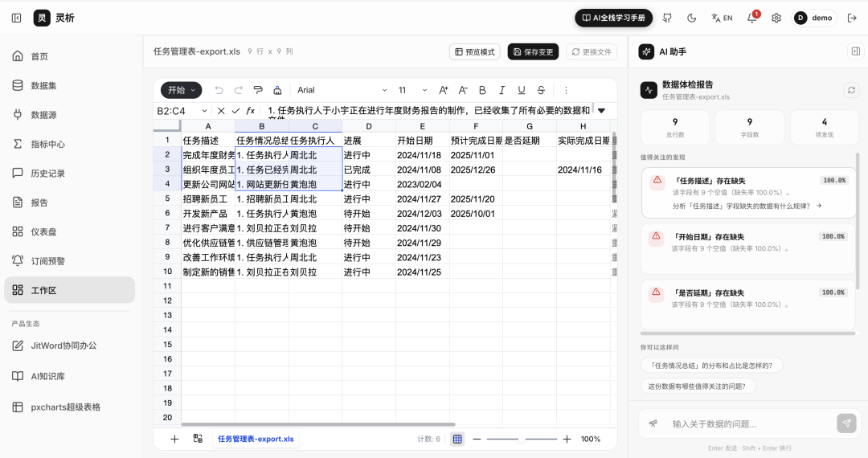Collapse the AI 助手 panel icon
868x458 pixels.
(856, 51)
